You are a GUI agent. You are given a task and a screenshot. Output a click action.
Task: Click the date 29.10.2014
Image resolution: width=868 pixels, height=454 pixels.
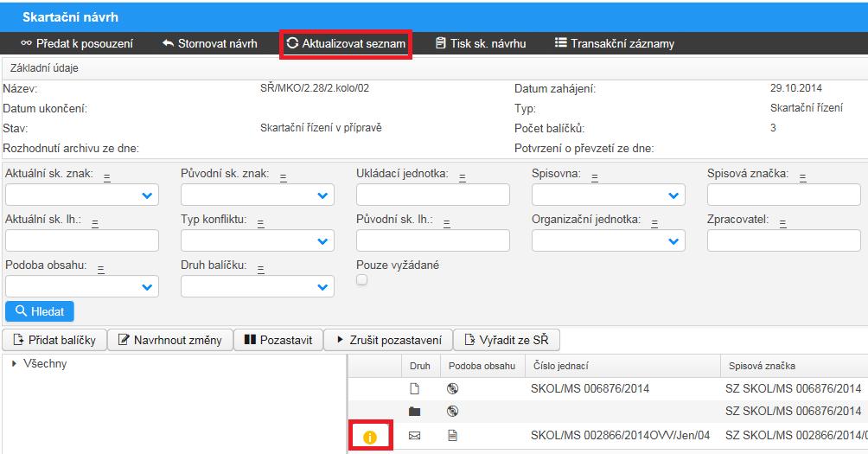[x=795, y=88]
